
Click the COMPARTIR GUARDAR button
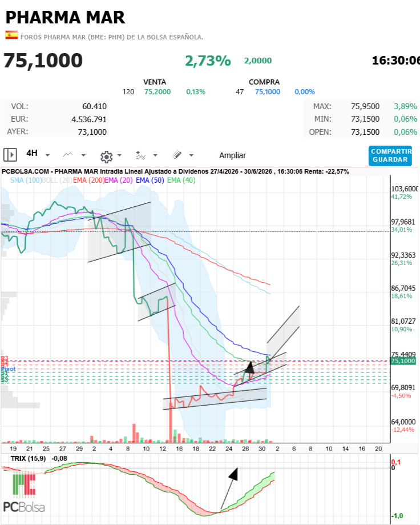coord(390,156)
